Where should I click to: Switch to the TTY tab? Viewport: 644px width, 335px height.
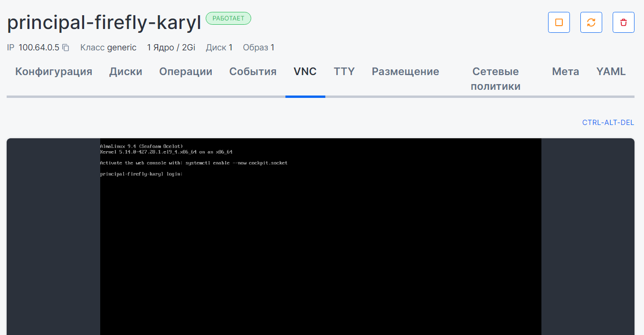344,72
